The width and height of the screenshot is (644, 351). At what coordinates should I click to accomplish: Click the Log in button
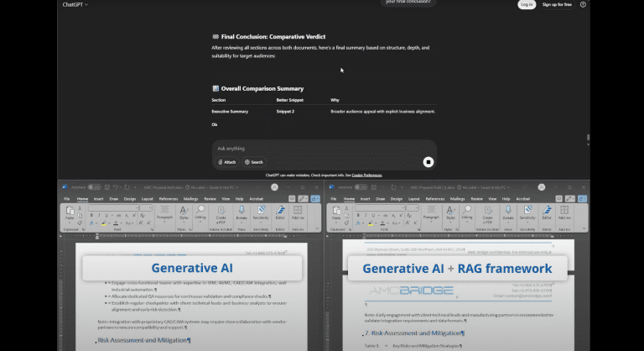click(527, 5)
